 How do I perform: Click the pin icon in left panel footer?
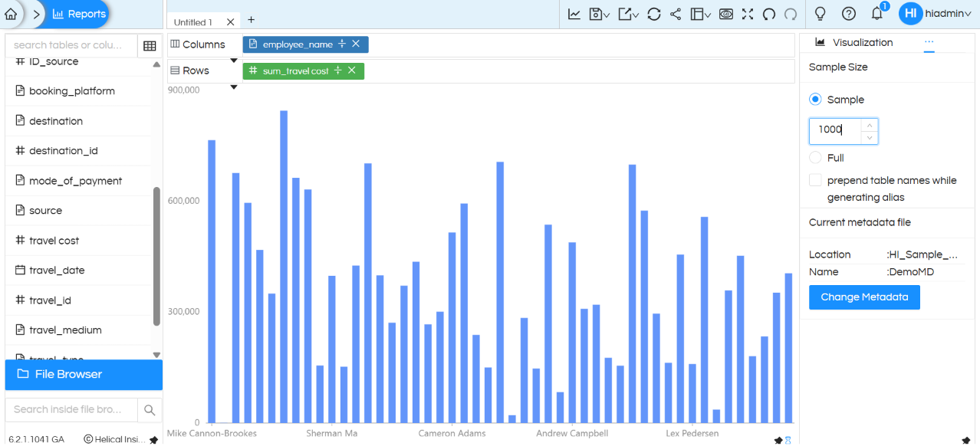[153, 440]
